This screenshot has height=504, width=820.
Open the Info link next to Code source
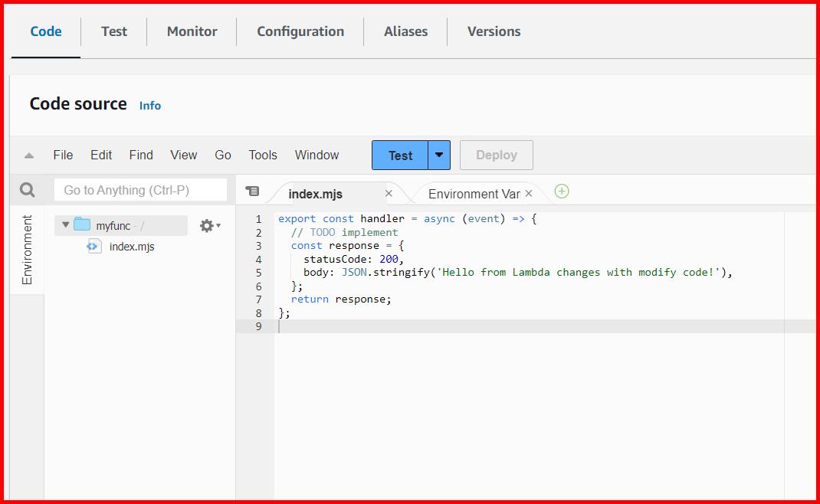pyautogui.click(x=149, y=106)
